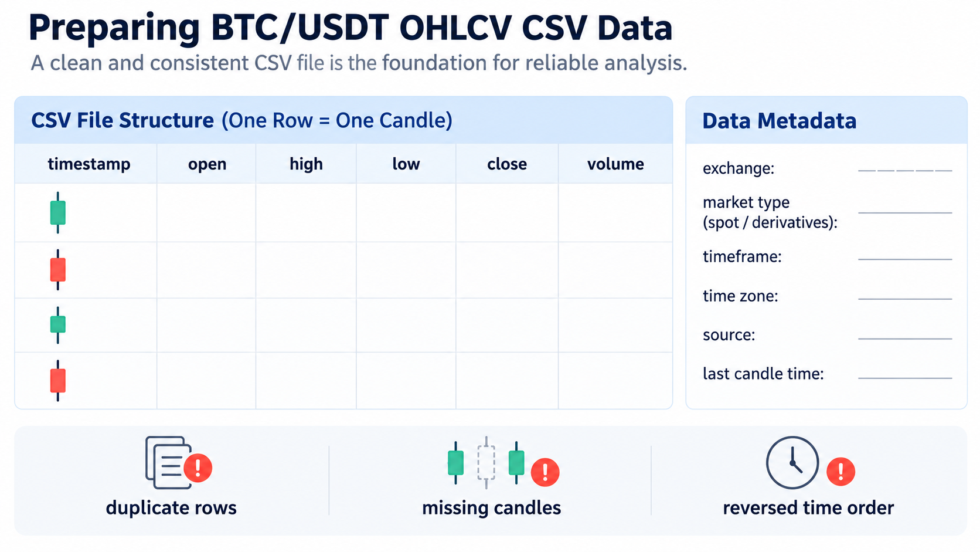Select the red candle in bottom row
Screen dimensions: 980x552
(x=57, y=380)
